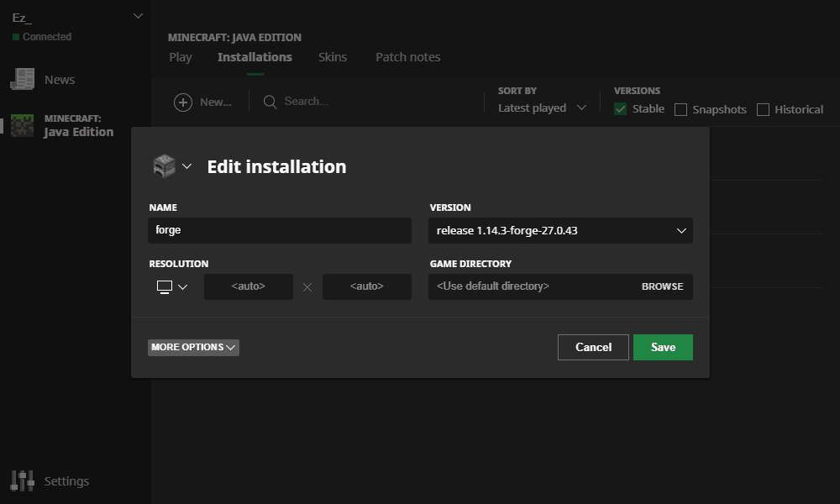This screenshot has height=504, width=840.
Task: Select the Installations tab
Action: (255, 57)
